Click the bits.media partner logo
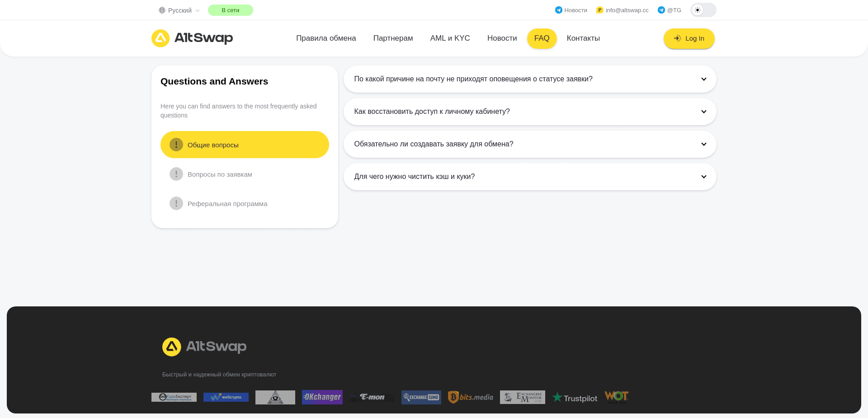 (x=471, y=397)
